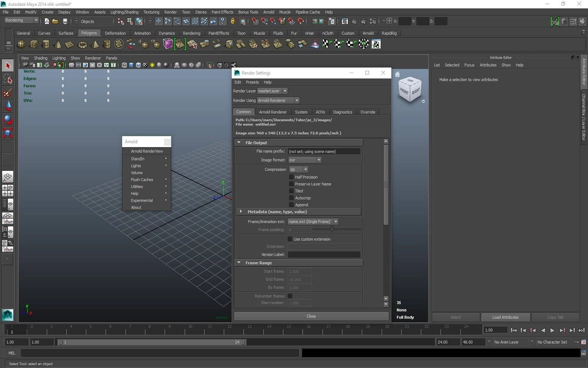Viewport: 588px width, 368px height.
Task: Select the polygon sphere shelf icon
Action: (22, 45)
